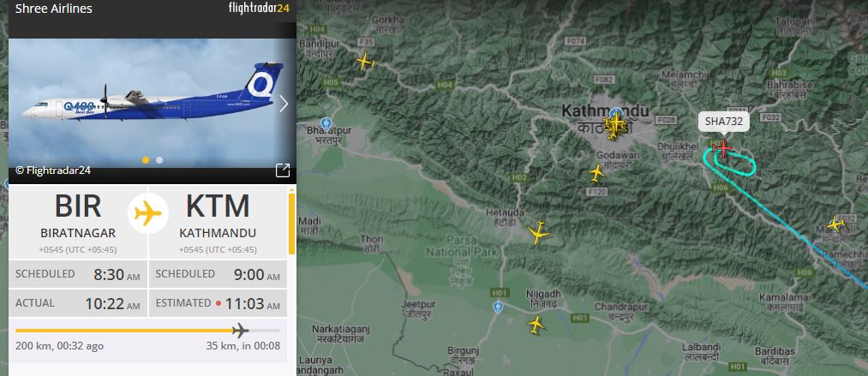
Task: Select the yellow aircraft near Hetauda
Action: 539,233
